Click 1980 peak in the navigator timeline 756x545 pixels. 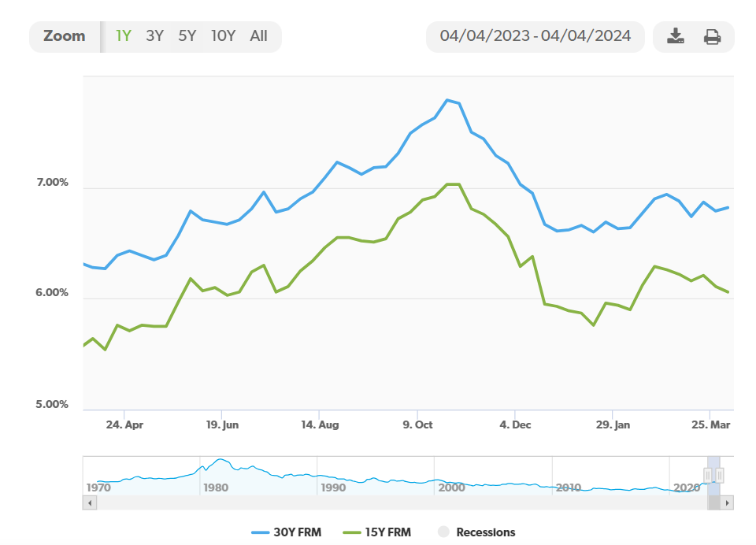pos(221,461)
